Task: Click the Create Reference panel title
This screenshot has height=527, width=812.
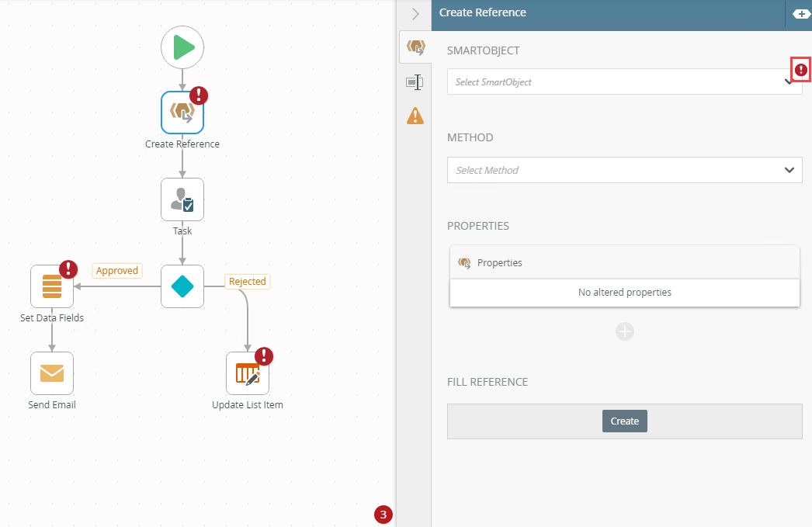Action: (x=483, y=12)
